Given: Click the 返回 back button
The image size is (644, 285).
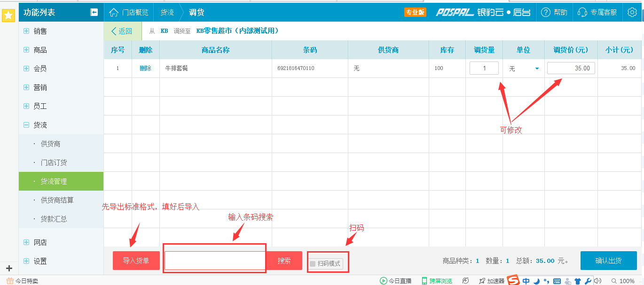Looking at the screenshot, I should pos(122,31).
